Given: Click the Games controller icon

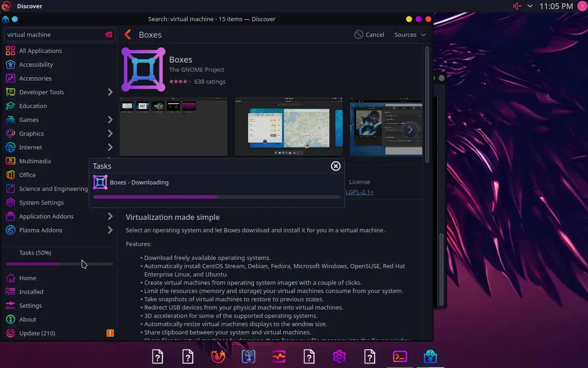Looking at the screenshot, I should [10, 120].
